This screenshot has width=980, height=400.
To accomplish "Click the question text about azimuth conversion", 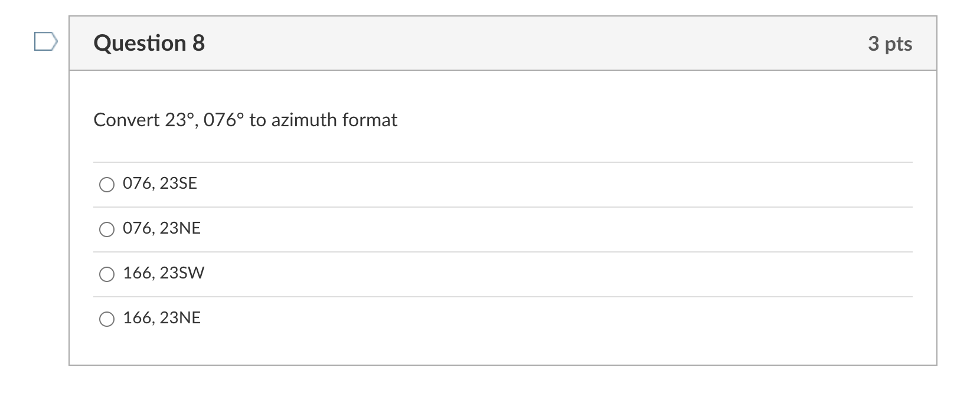I will coord(245,120).
